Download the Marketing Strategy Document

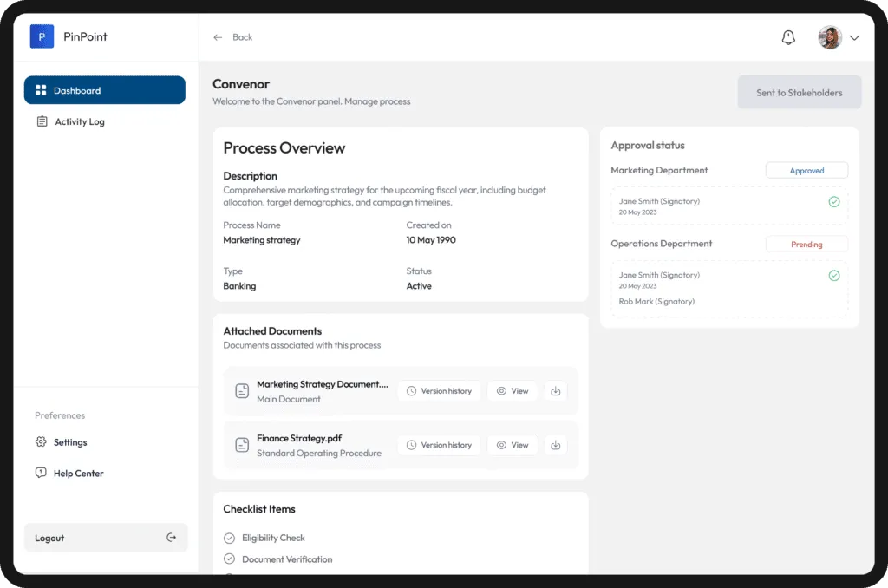556,391
